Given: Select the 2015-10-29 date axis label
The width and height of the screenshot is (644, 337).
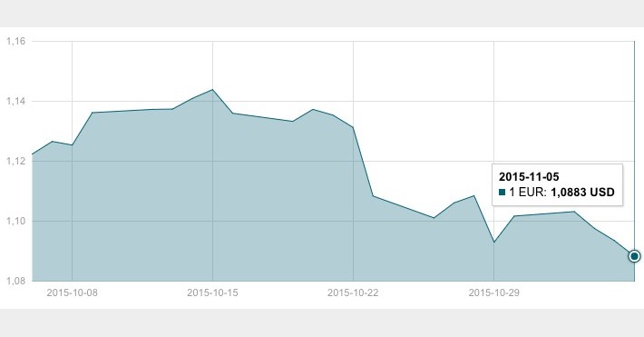Looking at the screenshot, I should [493, 293].
